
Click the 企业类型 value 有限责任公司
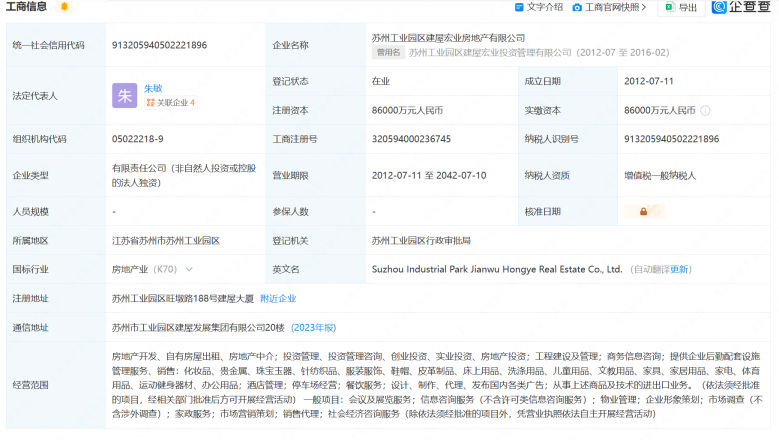coord(184,175)
